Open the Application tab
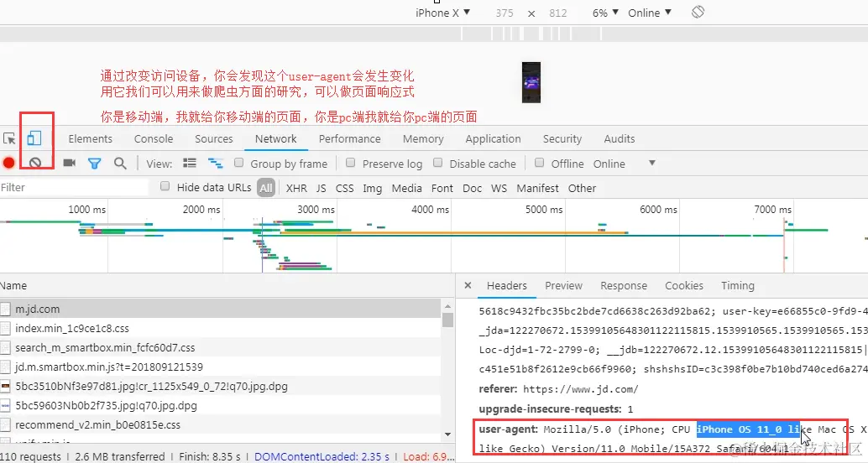This screenshot has width=868, height=463. pyautogui.click(x=493, y=139)
